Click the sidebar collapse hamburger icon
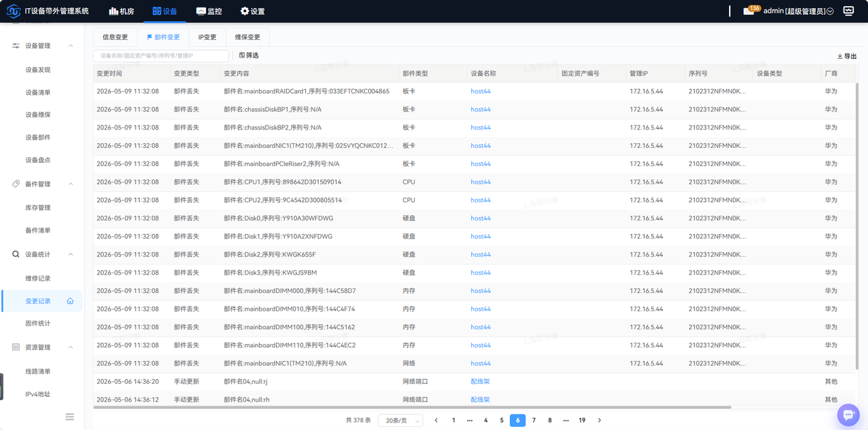 [x=70, y=416]
